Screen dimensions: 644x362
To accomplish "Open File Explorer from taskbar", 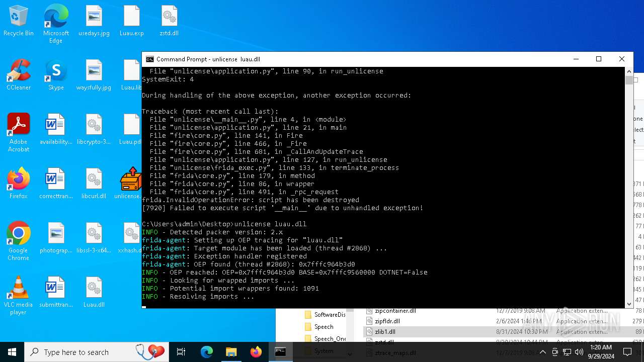I will pyautogui.click(x=231, y=352).
